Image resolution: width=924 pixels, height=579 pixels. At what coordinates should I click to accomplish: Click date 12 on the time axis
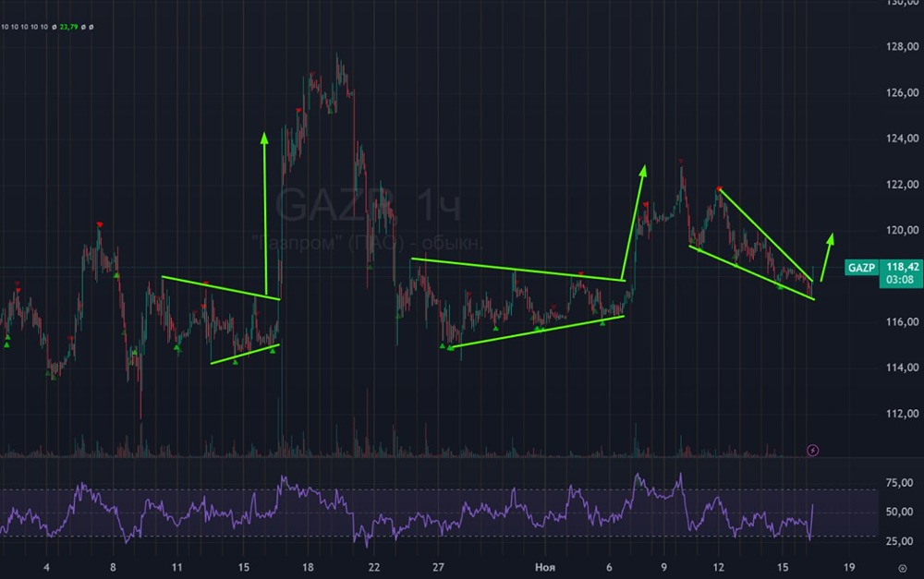click(x=718, y=567)
